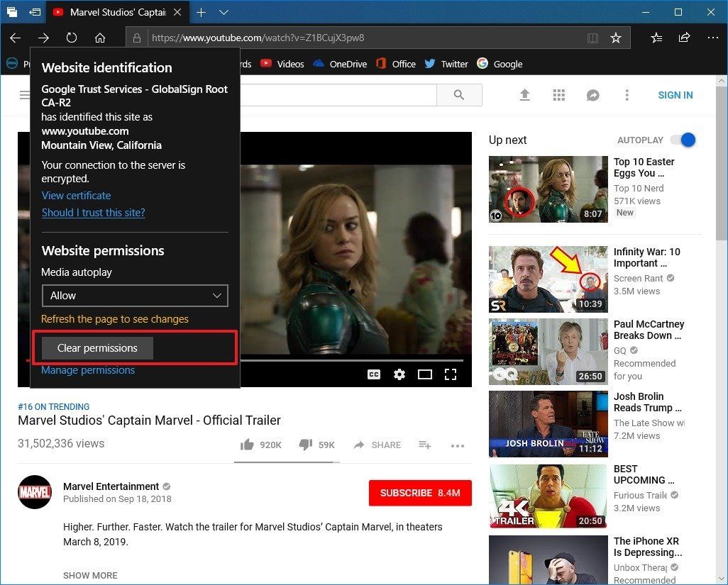The height and width of the screenshot is (585, 728).
Task: Open Edge's more options menu
Action: click(x=712, y=38)
